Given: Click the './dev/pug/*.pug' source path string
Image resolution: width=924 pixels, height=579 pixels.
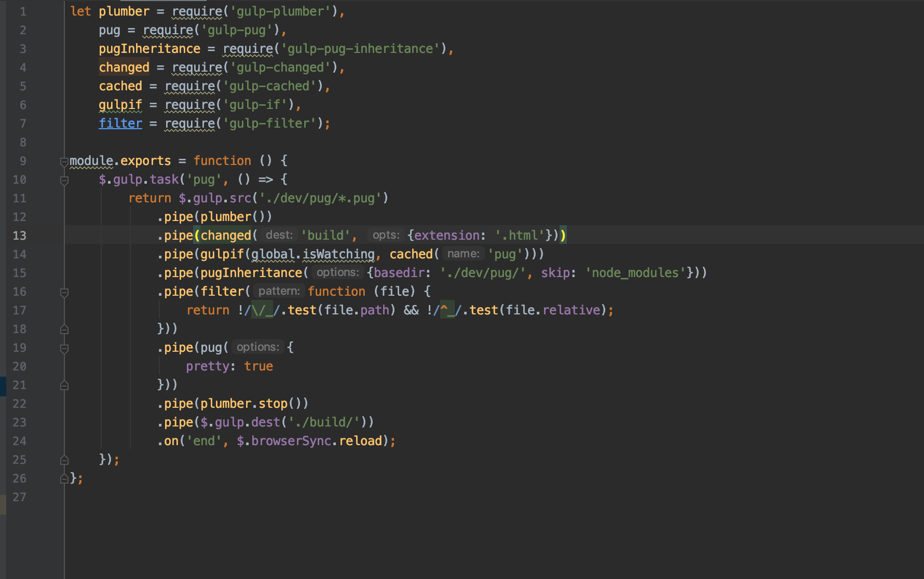Looking at the screenshot, I should click(320, 198).
